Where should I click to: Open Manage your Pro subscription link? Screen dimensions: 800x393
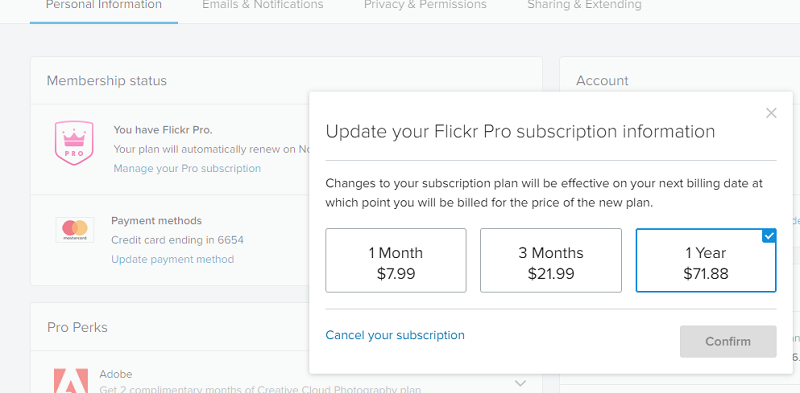pyautogui.click(x=187, y=168)
